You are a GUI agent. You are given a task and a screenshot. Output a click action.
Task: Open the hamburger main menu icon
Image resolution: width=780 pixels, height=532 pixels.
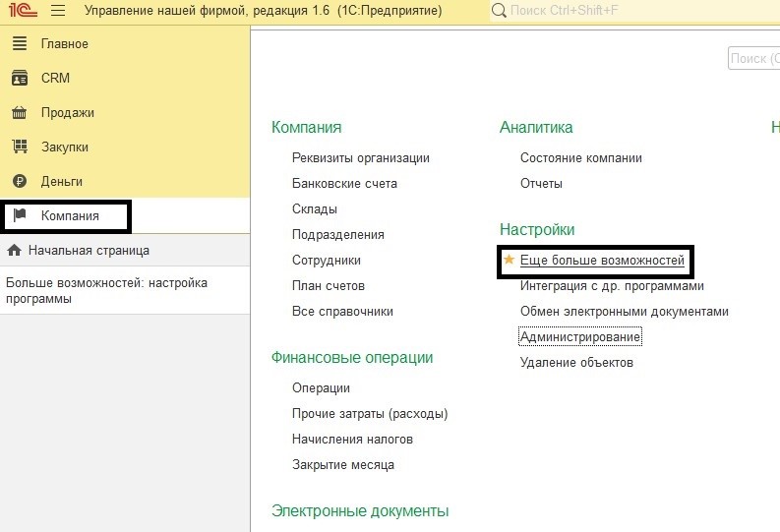[57, 12]
